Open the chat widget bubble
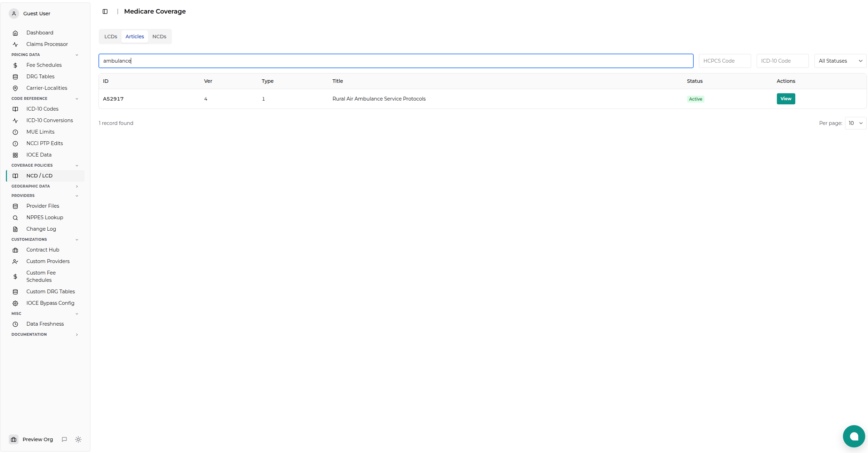Screen dimensions: 868x453 854,436
